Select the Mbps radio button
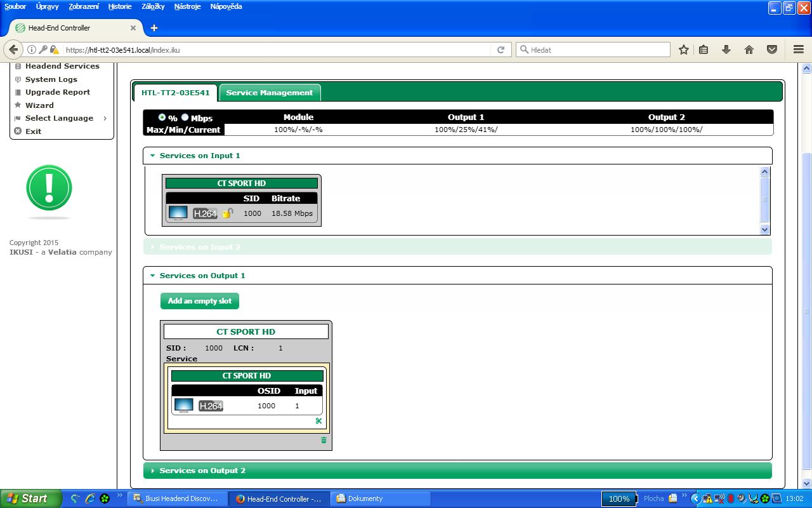This screenshot has height=508, width=812. (x=185, y=117)
